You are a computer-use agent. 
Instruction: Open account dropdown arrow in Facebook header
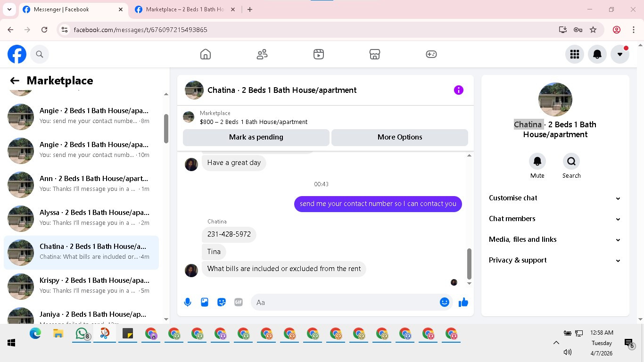(x=620, y=54)
